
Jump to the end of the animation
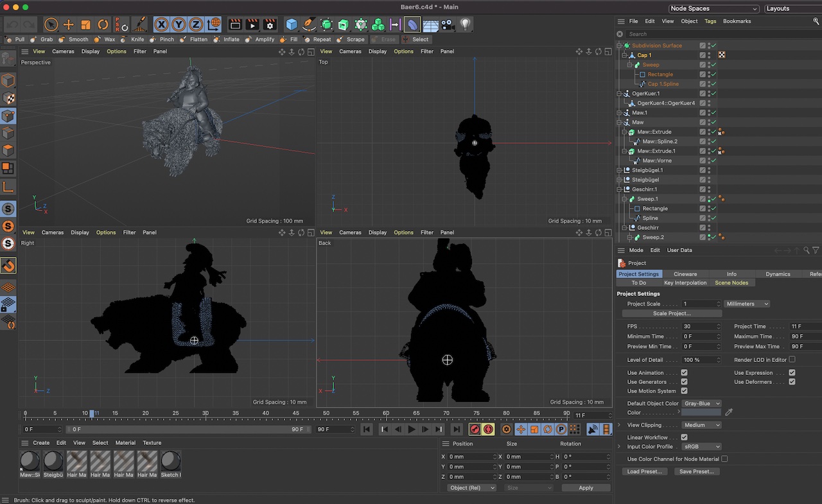(x=457, y=430)
